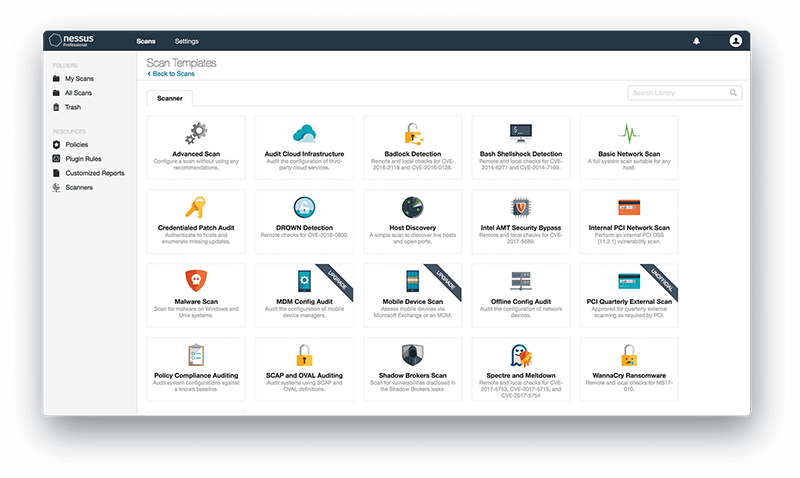Open All Scans folder label
This screenshot has height=478, width=800.
[x=79, y=93]
